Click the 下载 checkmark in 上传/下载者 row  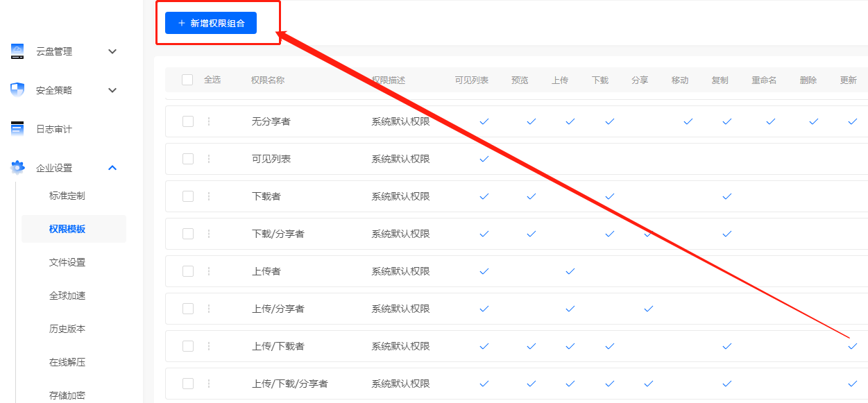point(610,346)
